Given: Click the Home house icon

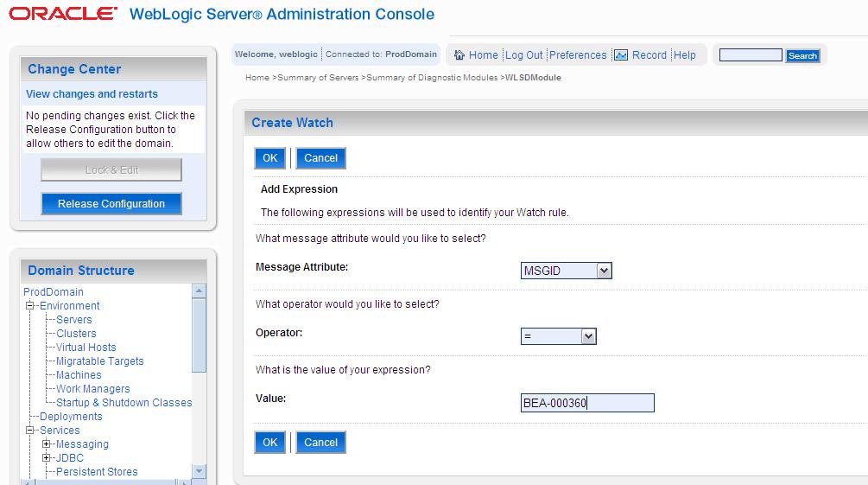Looking at the screenshot, I should click(x=459, y=54).
